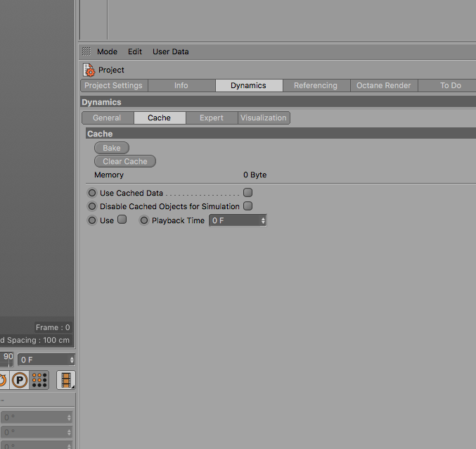Viewport: 476px width, 449px height.
Task: Toggle the Position key recording P icon
Action: [x=20, y=380]
